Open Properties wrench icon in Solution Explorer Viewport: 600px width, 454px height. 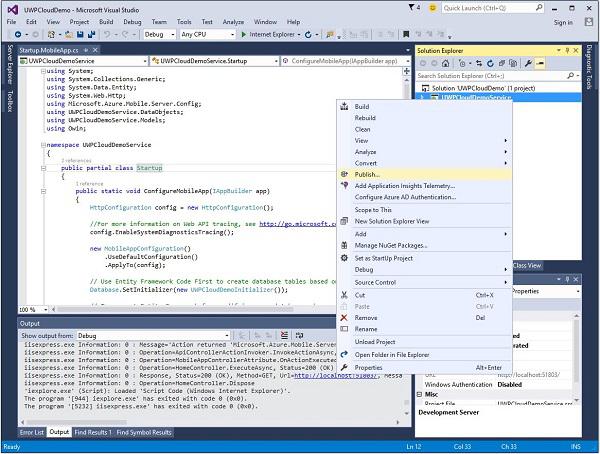pyautogui.click(x=527, y=62)
